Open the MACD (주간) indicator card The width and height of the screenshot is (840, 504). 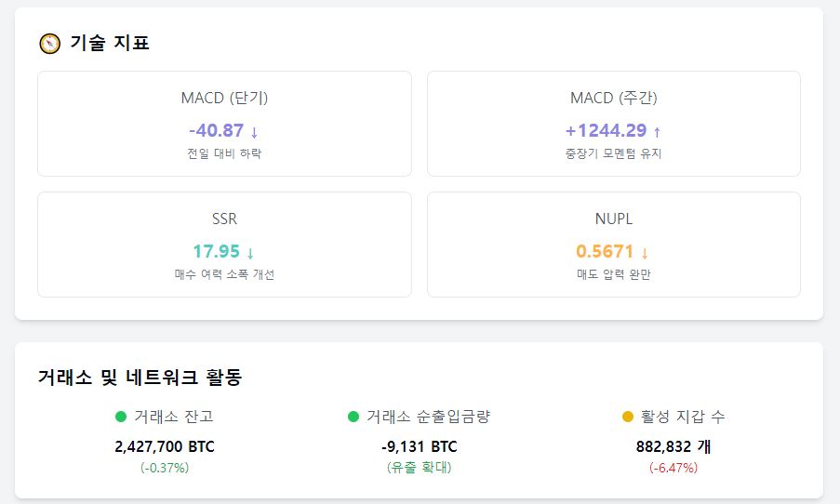[614, 124]
